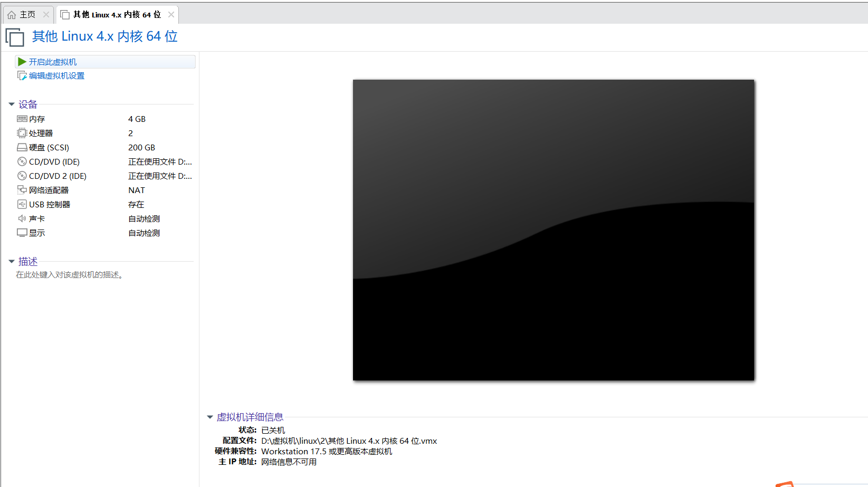Open the 开启此虚拟机 link
Viewport: 868px width, 487px height.
53,62
